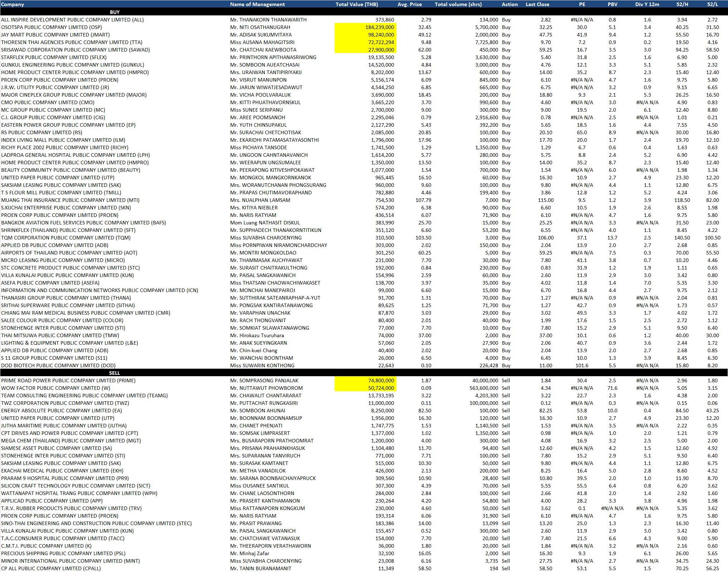Select ASEFA PUBLIC COMPANY LIMITED (ASEFA) cell
Image resolution: width=728 pixels, height=572 pixels.
[x=50, y=283]
